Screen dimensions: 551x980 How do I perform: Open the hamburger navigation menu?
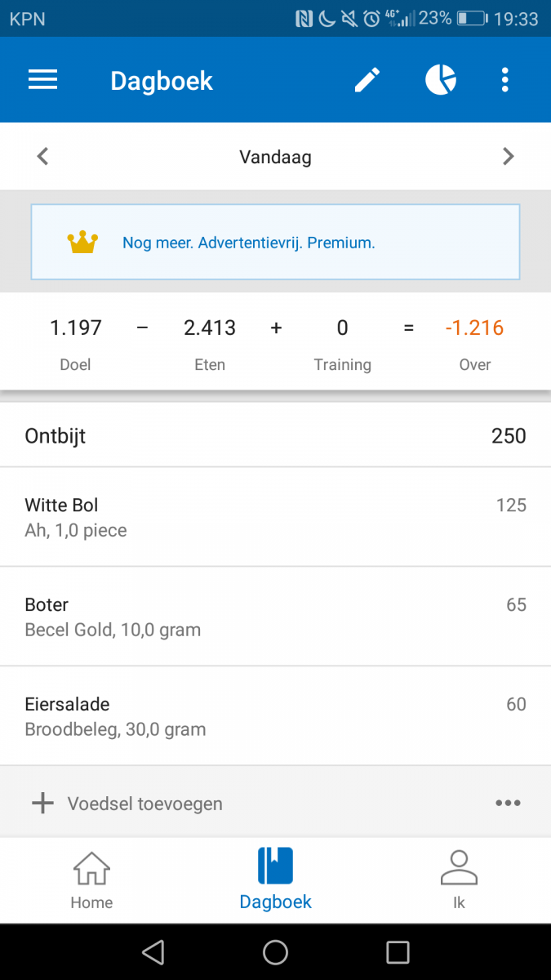click(42, 80)
